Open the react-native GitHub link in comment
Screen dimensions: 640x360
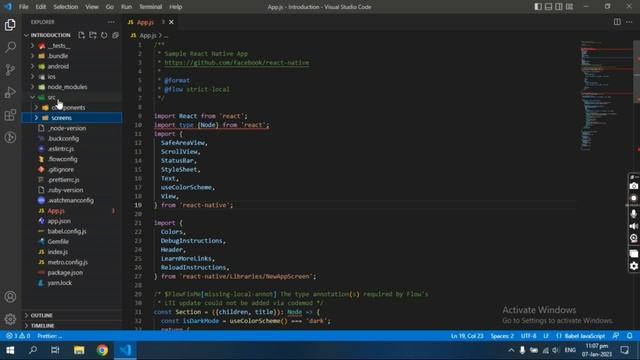[237, 62]
